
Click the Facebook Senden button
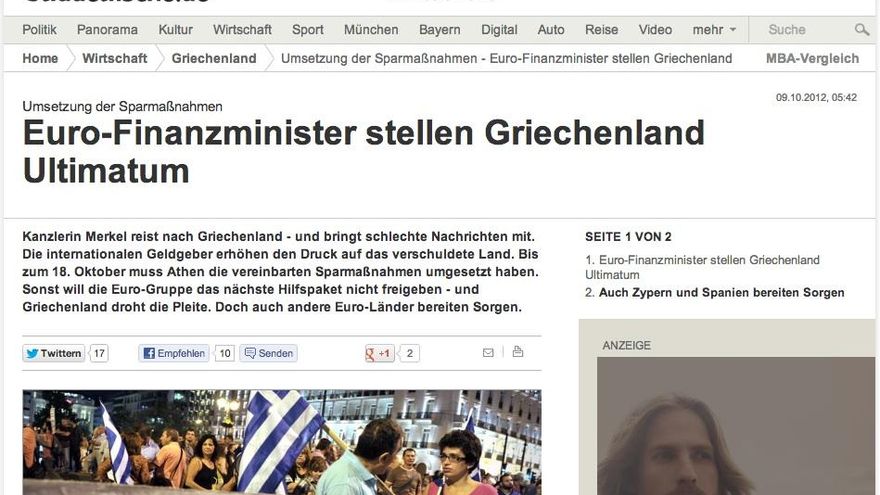click(269, 353)
